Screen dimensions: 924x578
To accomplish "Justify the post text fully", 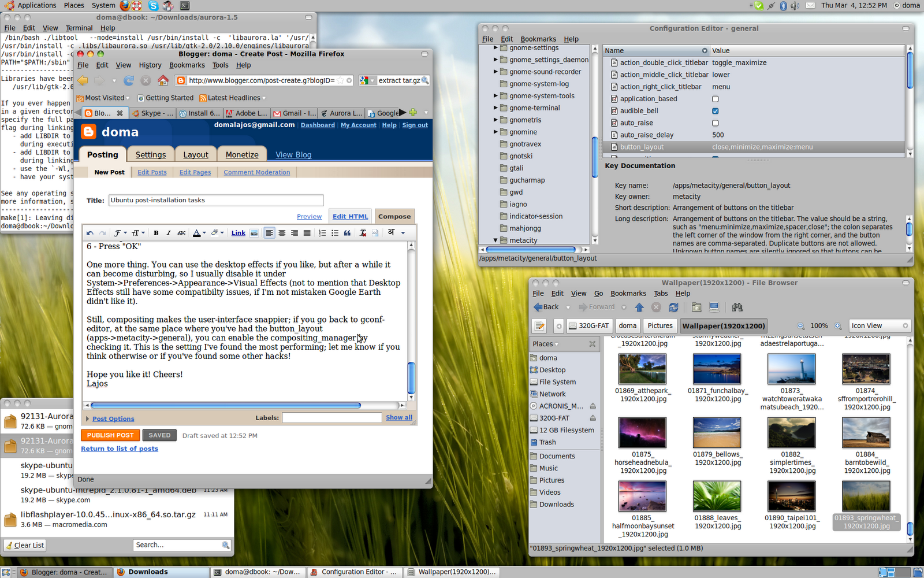I will 307,233.
